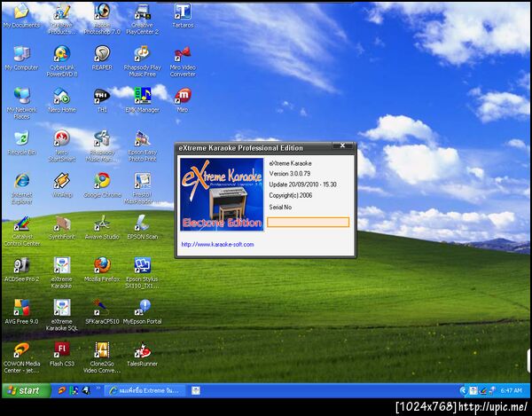Launch COWON Media Center shortcut
This screenshot has width=532, height=416.
click(x=21, y=357)
